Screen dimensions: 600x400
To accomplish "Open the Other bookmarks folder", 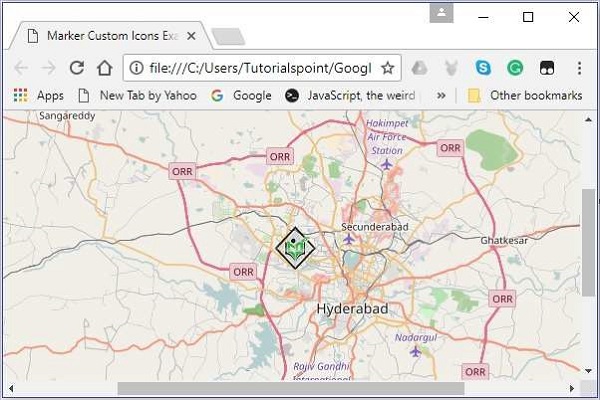I will point(524,96).
